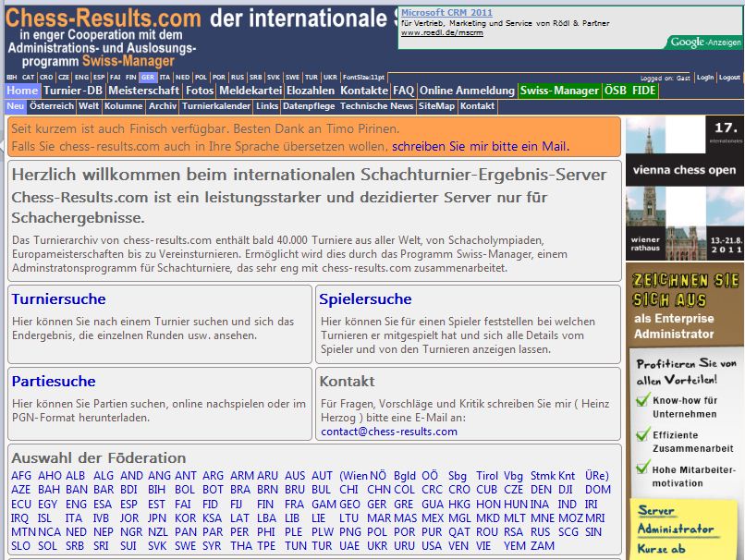This screenshot has width=745, height=560.
Task: Click the contact@chess-results.com email link
Action: pos(389,431)
